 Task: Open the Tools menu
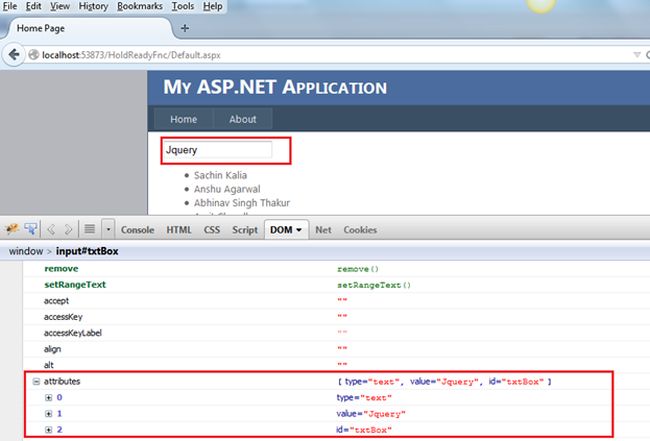pos(182,6)
